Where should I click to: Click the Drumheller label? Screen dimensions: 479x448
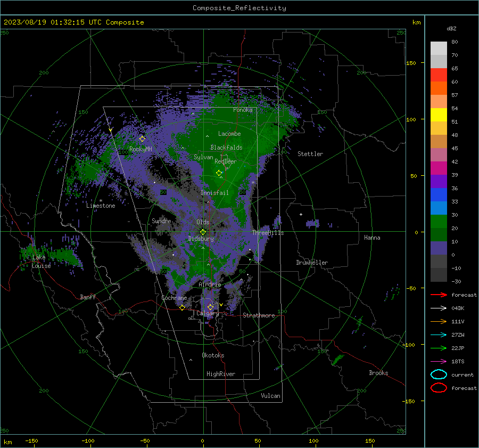click(x=312, y=263)
